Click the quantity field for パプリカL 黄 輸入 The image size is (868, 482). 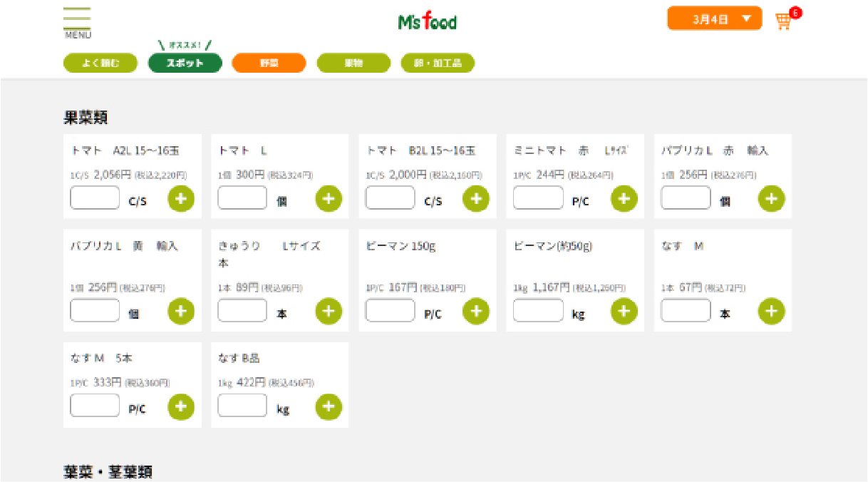(x=94, y=311)
